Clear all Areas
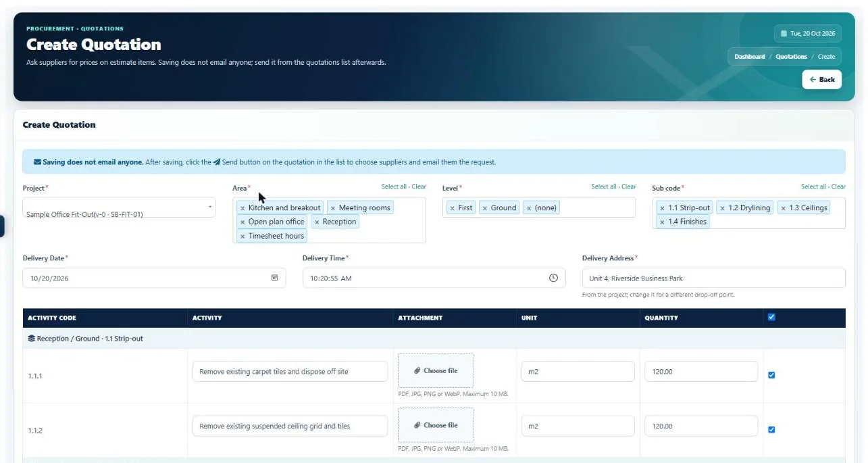Image resolution: width=868 pixels, height=463 pixels. tap(419, 187)
